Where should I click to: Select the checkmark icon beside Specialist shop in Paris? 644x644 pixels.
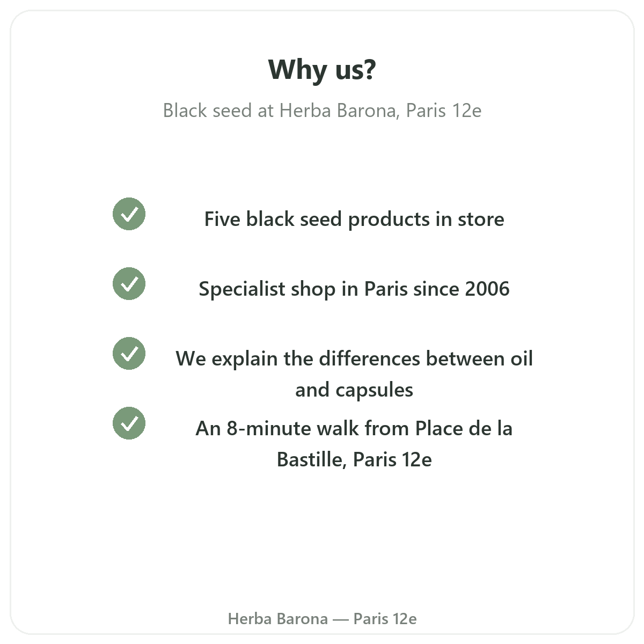[129, 284]
